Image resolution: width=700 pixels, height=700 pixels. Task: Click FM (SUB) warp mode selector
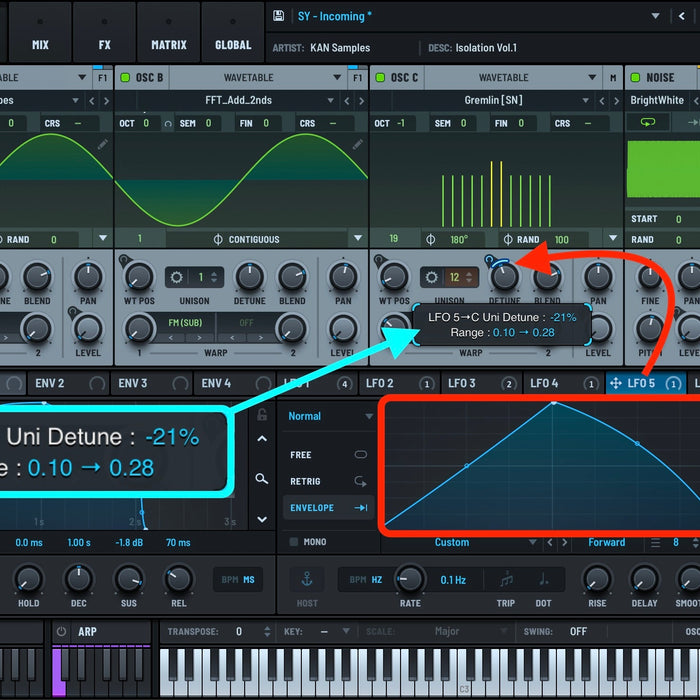click(185, 323)
